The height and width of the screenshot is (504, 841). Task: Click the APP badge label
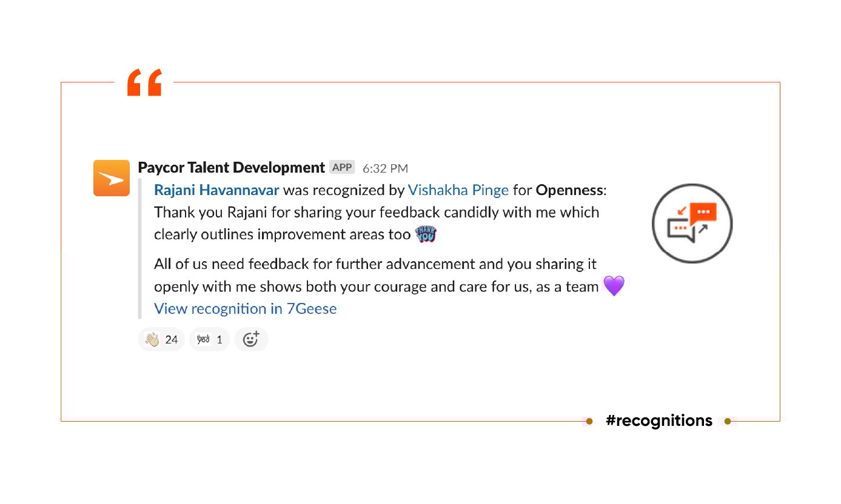coord(342,167)
